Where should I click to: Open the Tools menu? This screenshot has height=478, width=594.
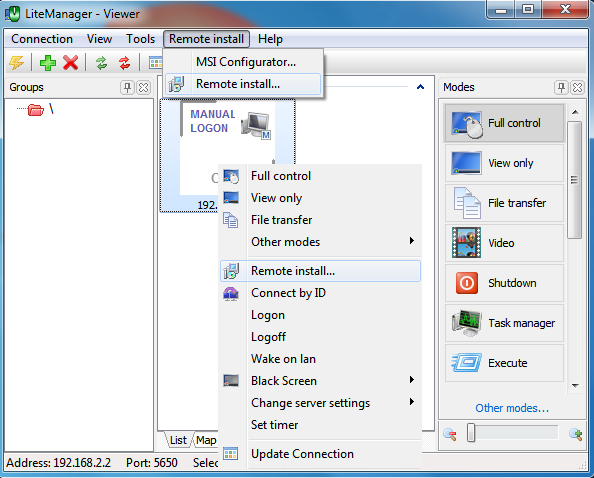click(141, 39)
